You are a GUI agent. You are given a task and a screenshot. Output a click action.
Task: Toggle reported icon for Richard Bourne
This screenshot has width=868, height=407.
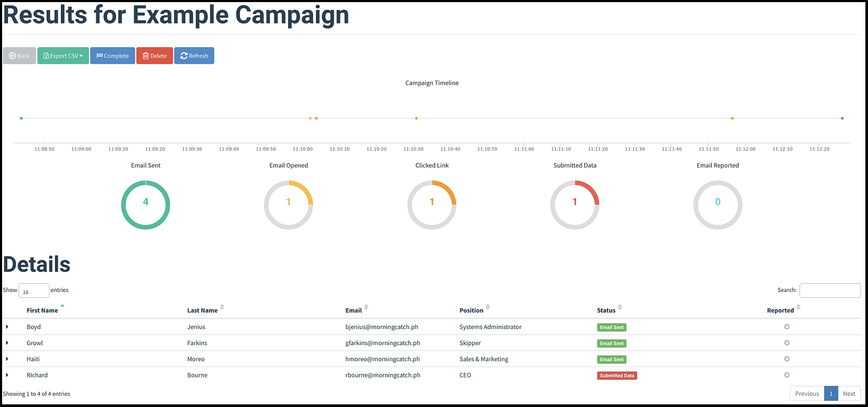(787, 375)
